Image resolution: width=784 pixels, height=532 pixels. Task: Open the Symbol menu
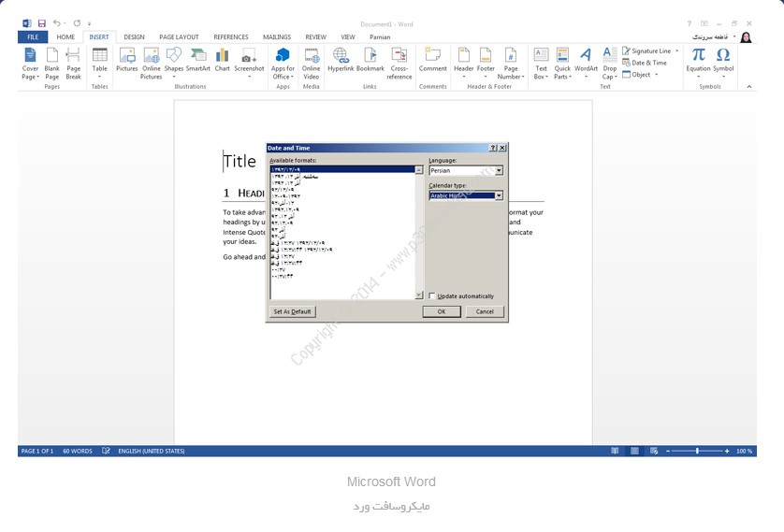pyautogui.click(x=723, y=64)
